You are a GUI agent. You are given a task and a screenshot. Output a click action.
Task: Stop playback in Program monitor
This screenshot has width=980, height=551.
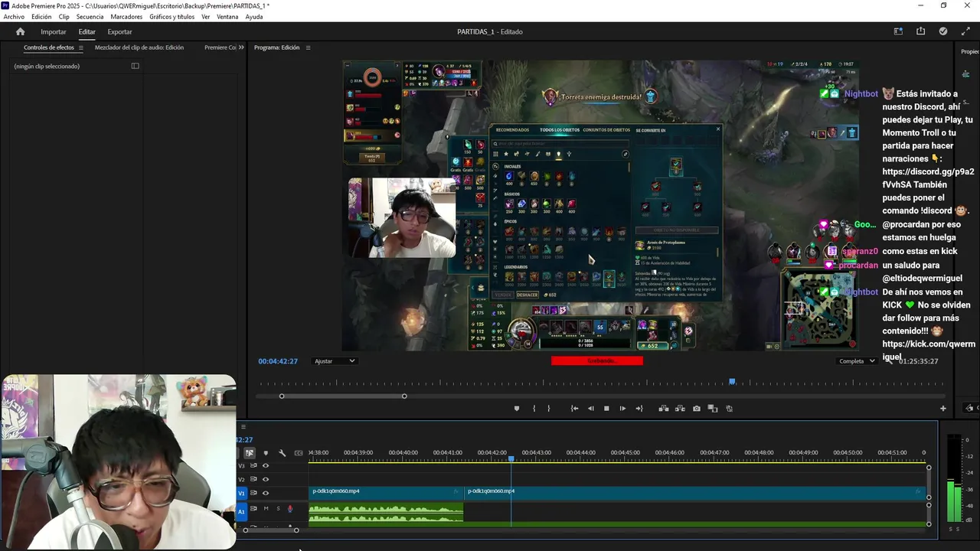(x=606, y=409)
